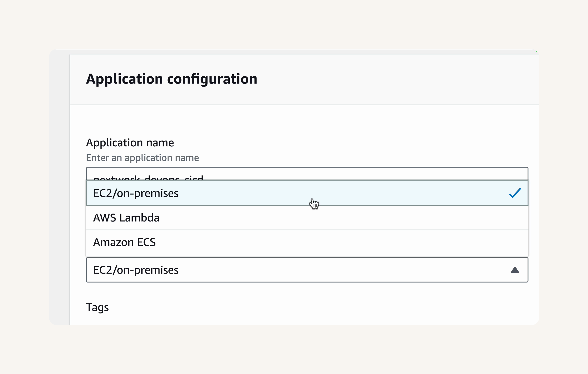This screenshot has width=588, height=374.
Task: Click the blue checkmark beside EC2/on-premises
Action: coord(515,193)
